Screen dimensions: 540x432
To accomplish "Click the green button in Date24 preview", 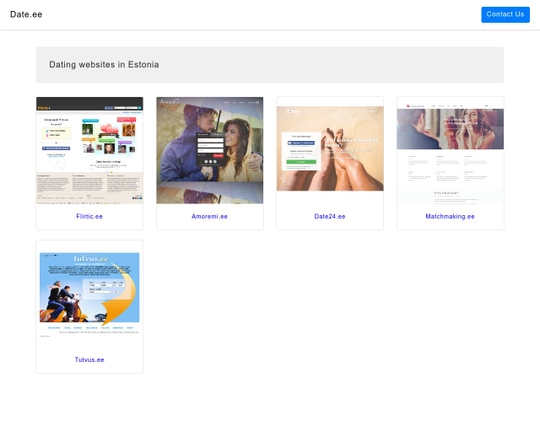I will tap(301, 162).
